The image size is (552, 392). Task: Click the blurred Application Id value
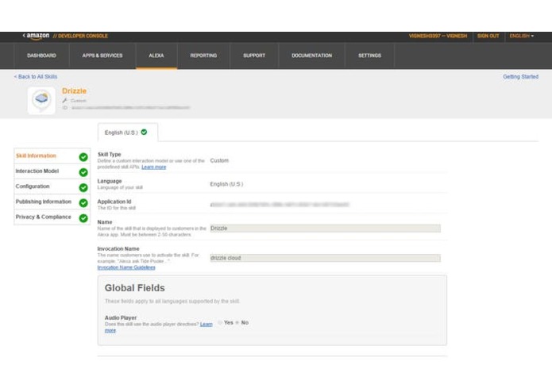click(280, 204)
